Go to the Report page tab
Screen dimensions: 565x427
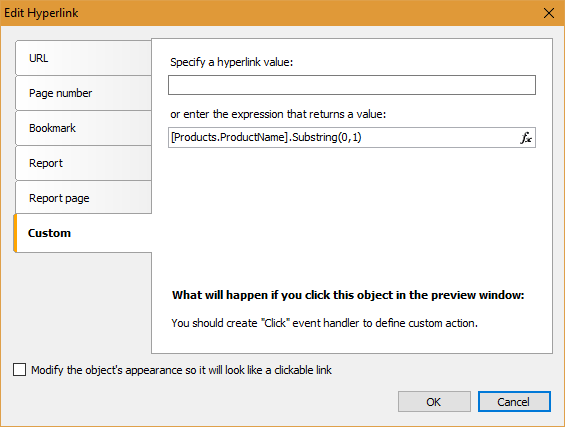[x=83, y=198]
